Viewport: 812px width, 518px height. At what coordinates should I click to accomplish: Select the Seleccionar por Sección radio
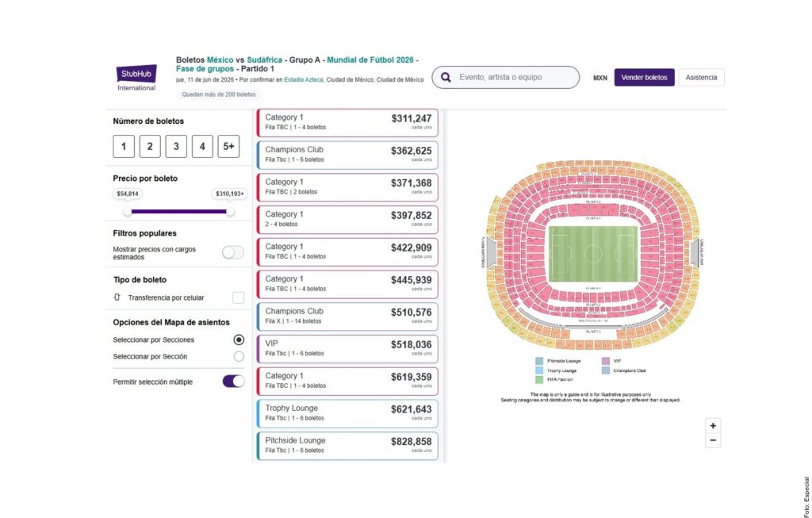[239, 356]
